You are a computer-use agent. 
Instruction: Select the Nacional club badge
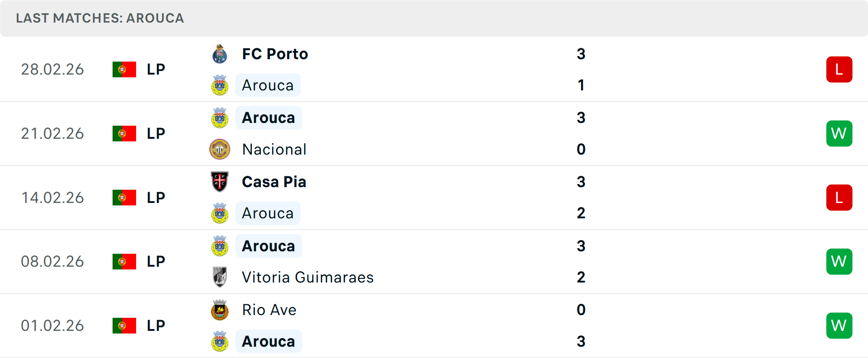(220, 149)
